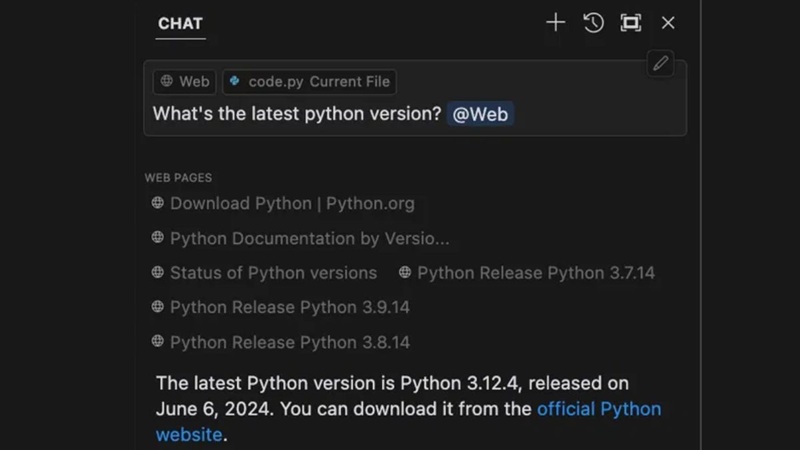Open chat history clock icon
Viewport: 800px width, 450px height.
[593, 23]
